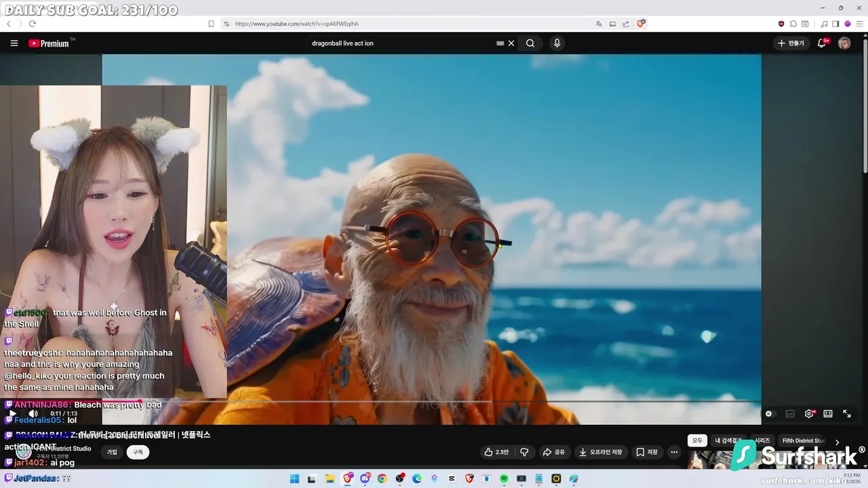
Task: Expand filter chips with right chevron
Action: coord(837,442)
